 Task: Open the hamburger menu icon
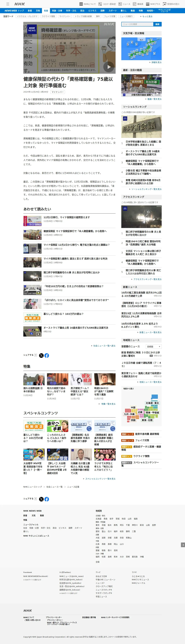tap(8, 4)
